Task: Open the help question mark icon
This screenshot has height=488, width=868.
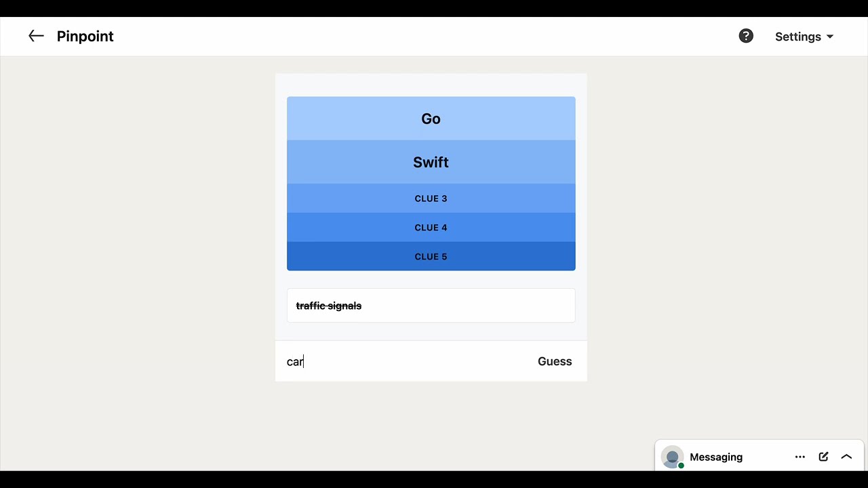Action: (746, 37)
